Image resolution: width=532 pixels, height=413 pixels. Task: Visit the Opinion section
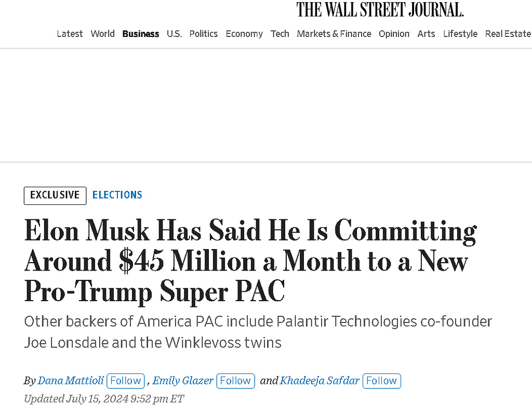point(394,34)
